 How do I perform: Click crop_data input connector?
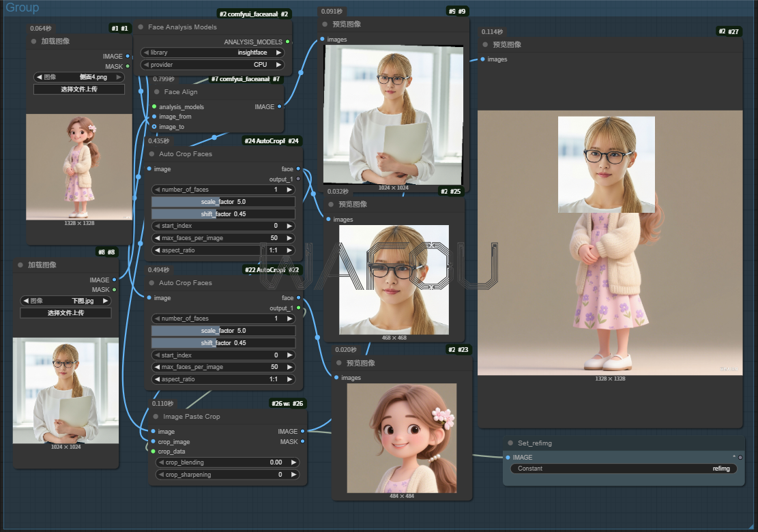[154, 452]
